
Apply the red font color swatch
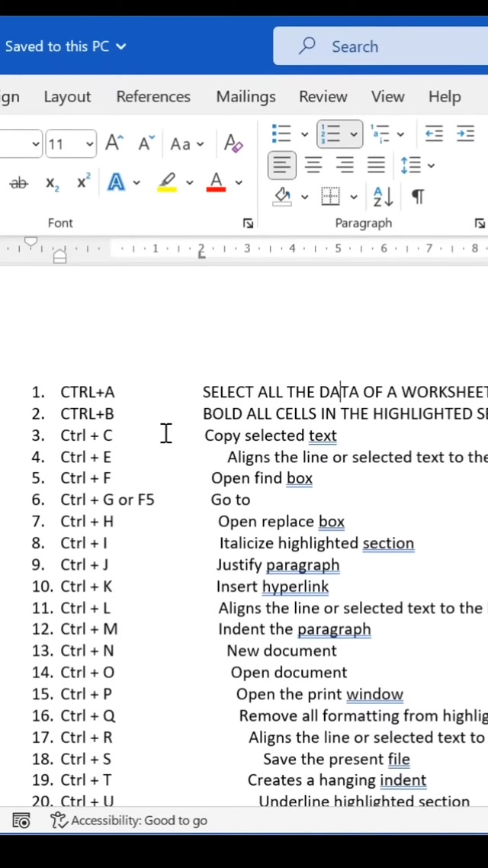[216, 182]
